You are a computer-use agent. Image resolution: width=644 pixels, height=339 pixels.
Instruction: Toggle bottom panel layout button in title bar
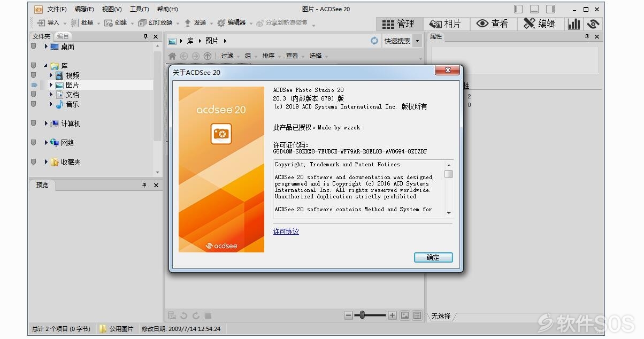(x=534, y=9)
